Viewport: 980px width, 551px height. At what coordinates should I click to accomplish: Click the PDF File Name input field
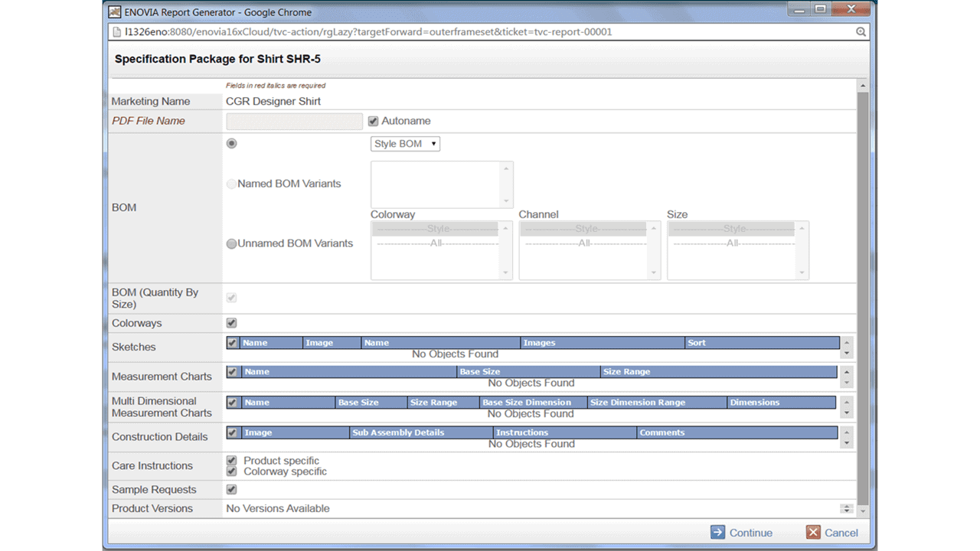pos(294,121)
